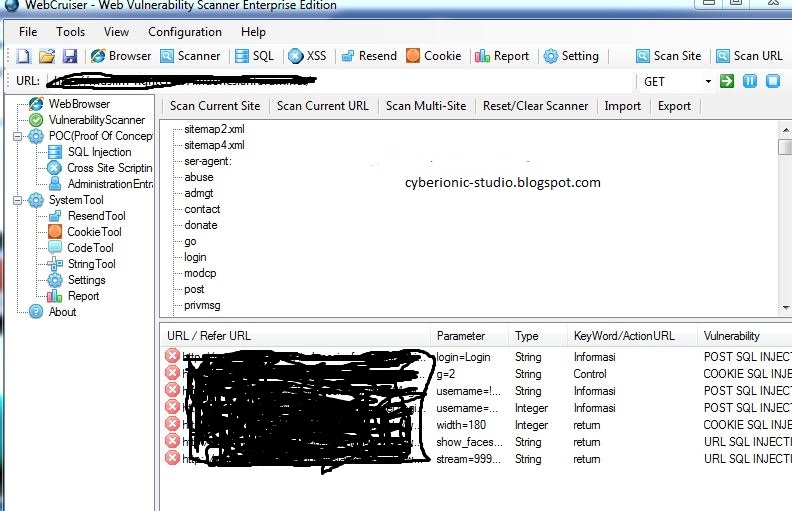792x511 pixels.
Task: Collapse the POC(Proof Of Concept) tree node
Action: (18, 136)
